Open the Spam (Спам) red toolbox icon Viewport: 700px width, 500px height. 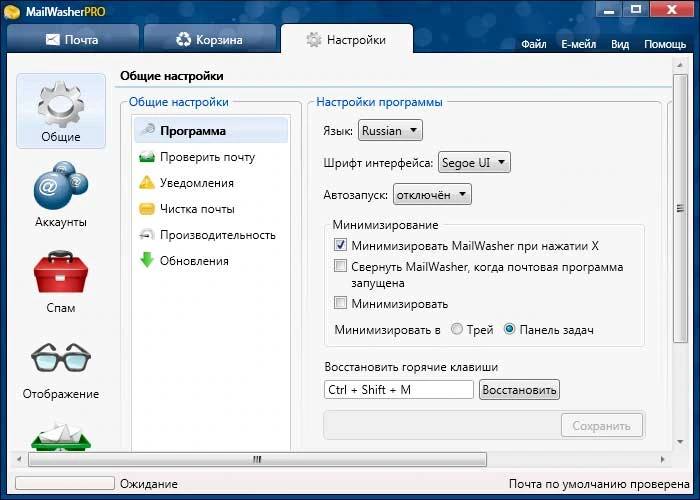coord(61,271)
